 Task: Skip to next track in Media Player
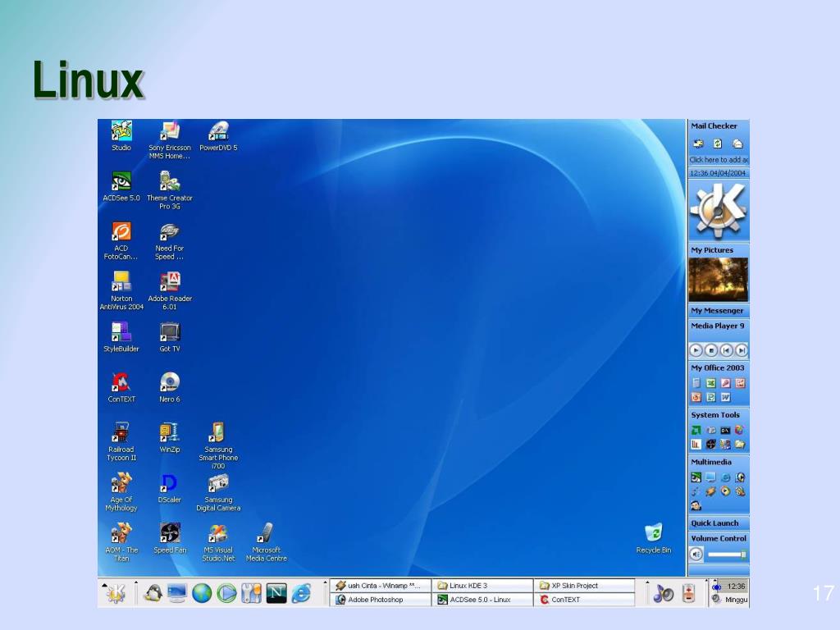(x=742, y=350)
